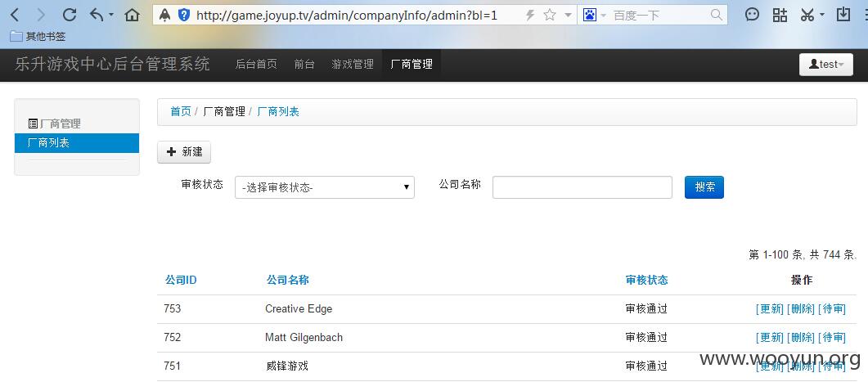Select the 厂商管理 nav tab
868x382 pixels.
point(412,65)
